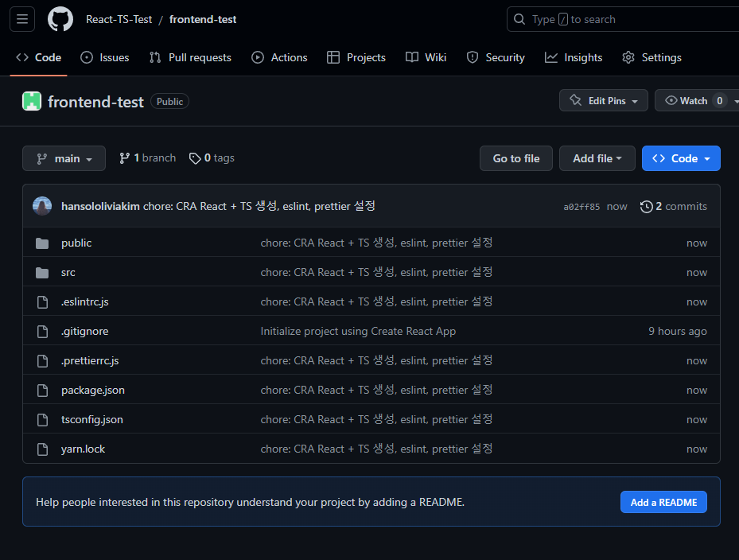This screenshot has height=560, width=739.
Task: Open the hamburger navigation menu
Action: pyautogui.click(x=22, y=19)
